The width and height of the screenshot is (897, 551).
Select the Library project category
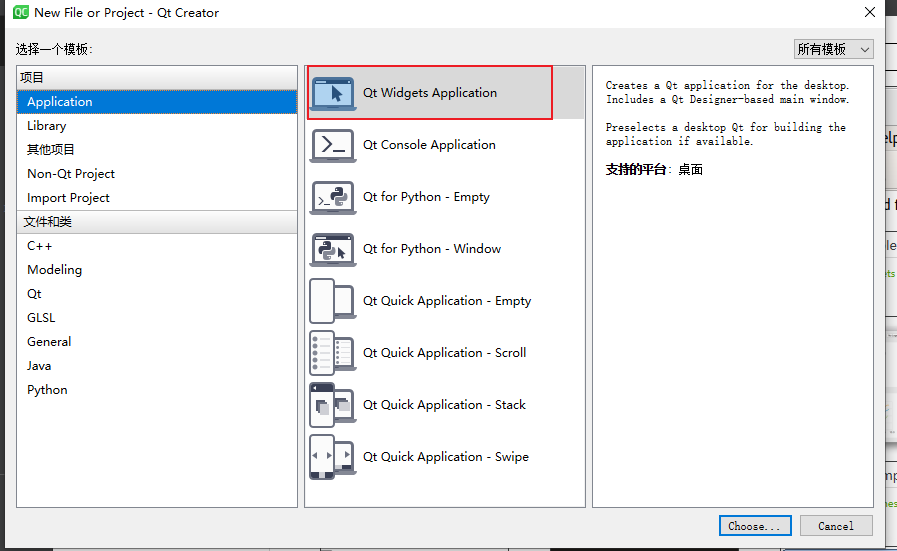157,126
